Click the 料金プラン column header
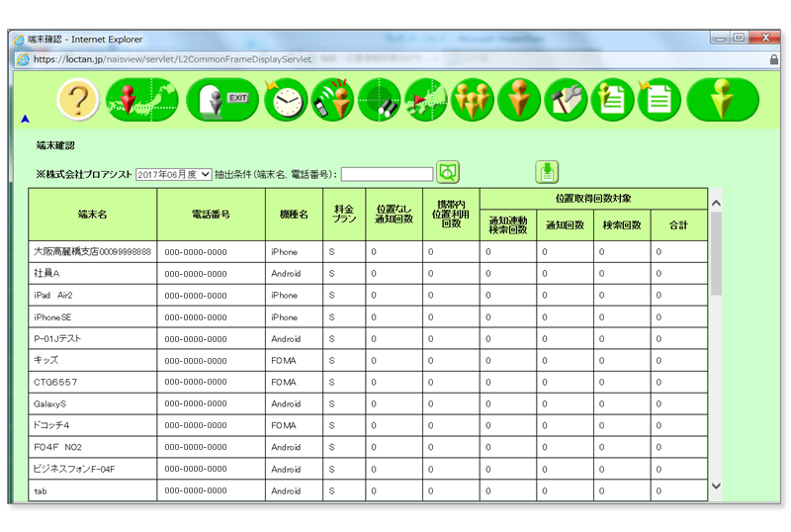This screenshot has height=532, width=791. click(344, 215)
